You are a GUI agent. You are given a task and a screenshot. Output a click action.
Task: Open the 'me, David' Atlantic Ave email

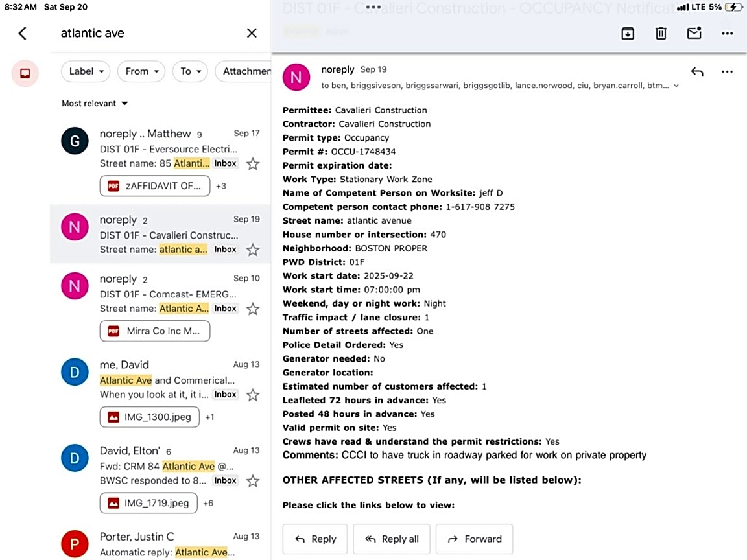tap(167, 379)
